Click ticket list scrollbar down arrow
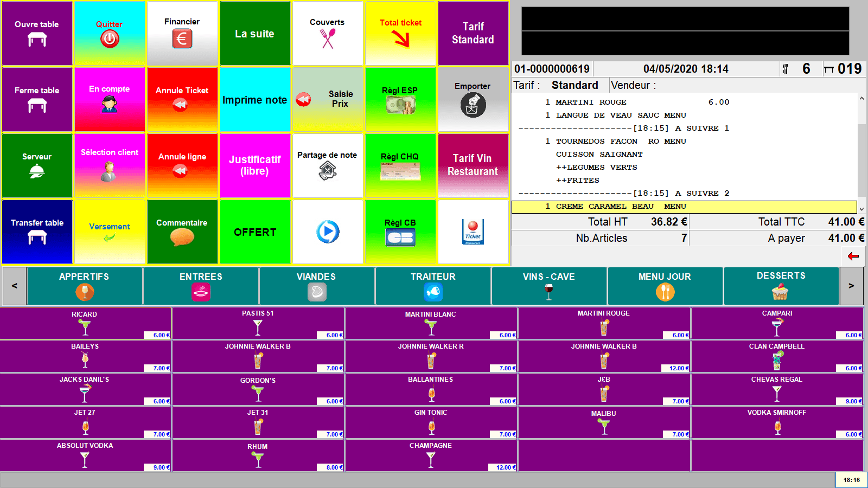The image size is (868, 488). pos(861,209)
